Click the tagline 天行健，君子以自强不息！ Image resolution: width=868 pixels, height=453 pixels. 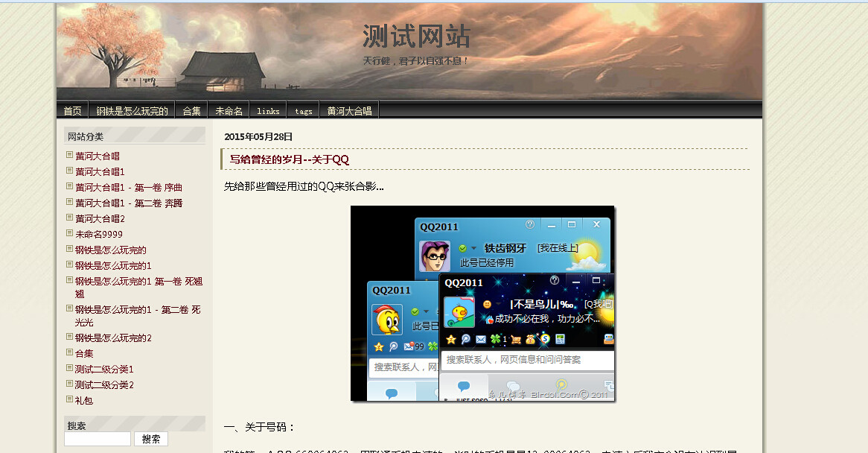(416, 61)
